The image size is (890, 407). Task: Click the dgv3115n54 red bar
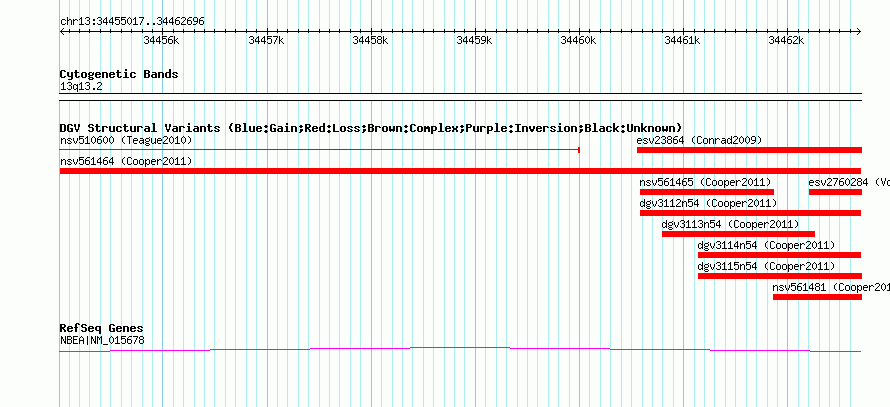(780, 276)
